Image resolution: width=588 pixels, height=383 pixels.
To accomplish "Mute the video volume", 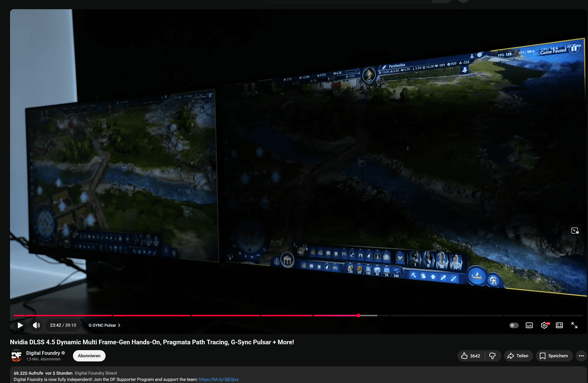I will pyautogui.click(x=36, y=325).
